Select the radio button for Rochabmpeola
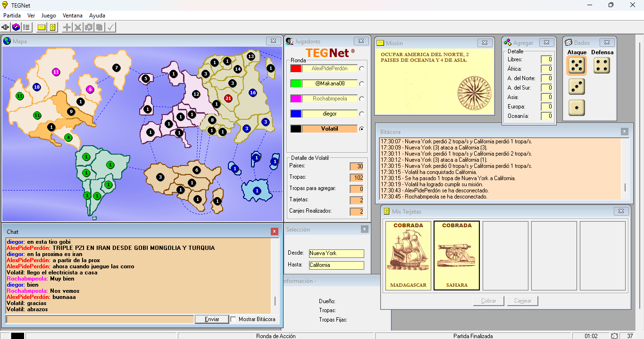The width and height of the screenshot is (644, 339). pos(362,99)
